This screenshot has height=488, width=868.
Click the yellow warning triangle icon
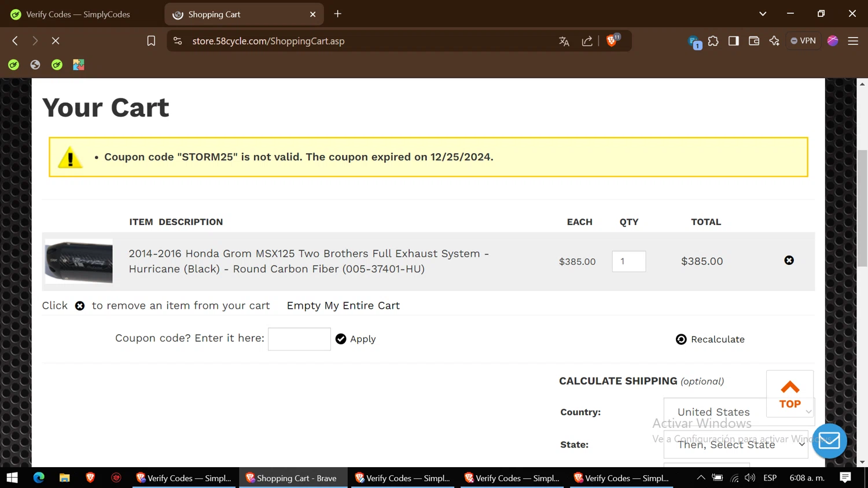pyautogui.click(x=70, y=157)
